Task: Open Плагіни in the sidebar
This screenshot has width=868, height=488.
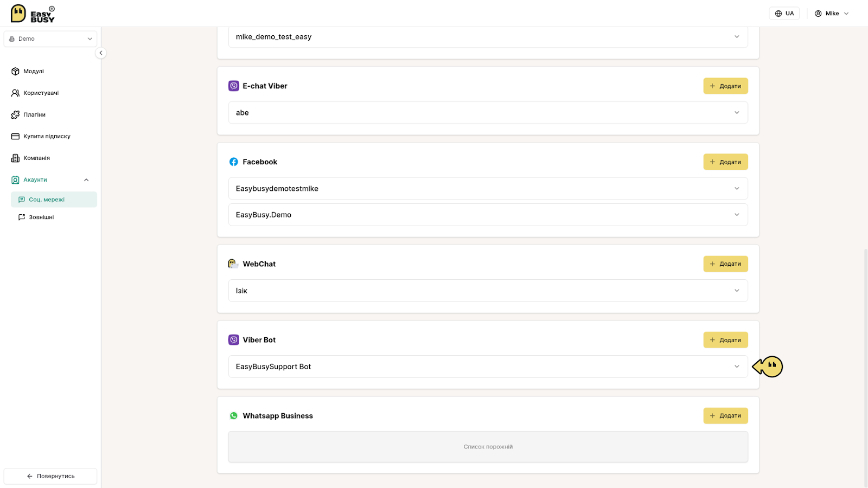Action: coord(34,115)
